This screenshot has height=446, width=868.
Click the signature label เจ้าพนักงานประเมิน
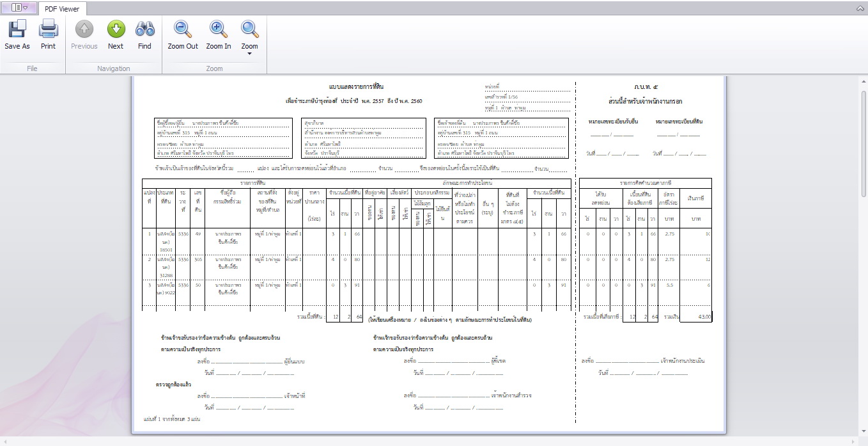683,361
